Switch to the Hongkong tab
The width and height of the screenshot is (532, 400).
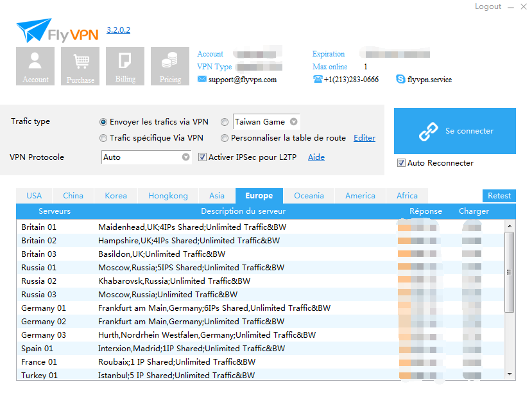(168, 196)
